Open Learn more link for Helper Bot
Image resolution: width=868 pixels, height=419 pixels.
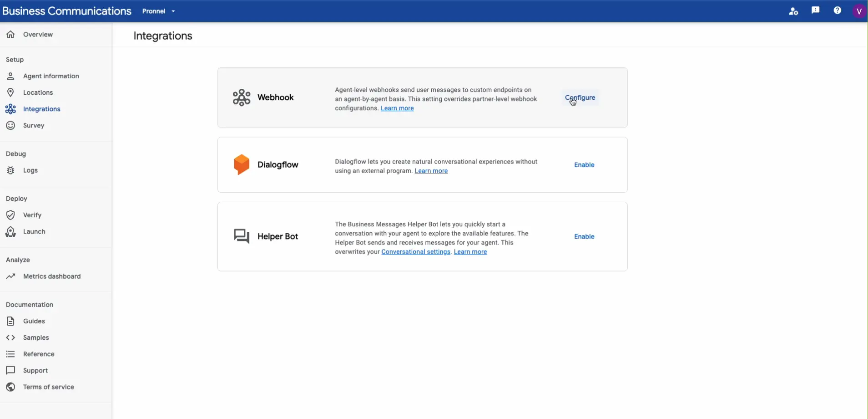pyautogui.click(x=470, y=252)
